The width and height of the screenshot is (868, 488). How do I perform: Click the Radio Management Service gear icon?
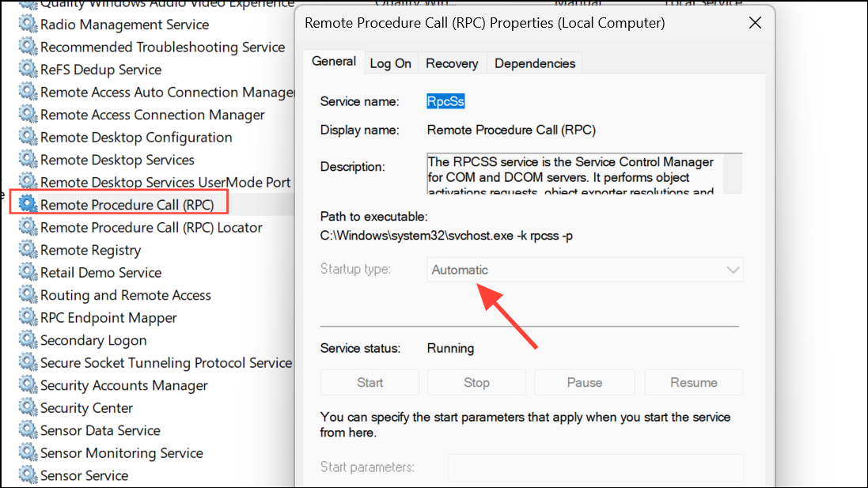pyautogui.click(x=27, y=24)
